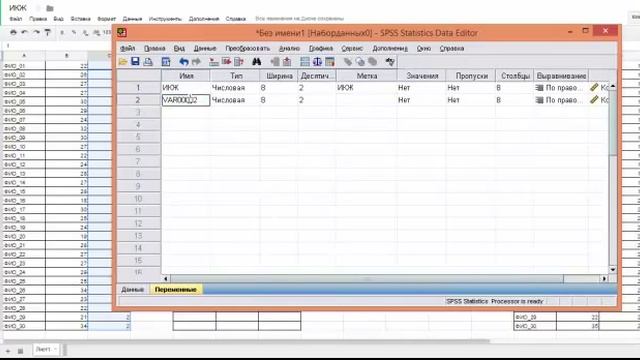This screenshot has width=640, height=360.
Task: Click the Value labels tag icon
Action: [x=347, y=62]
